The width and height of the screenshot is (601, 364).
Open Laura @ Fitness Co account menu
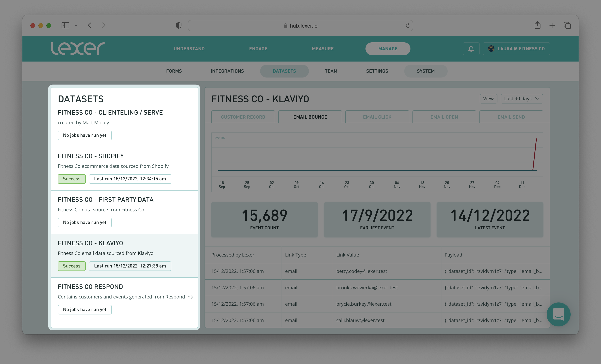(x=516, y=49)
